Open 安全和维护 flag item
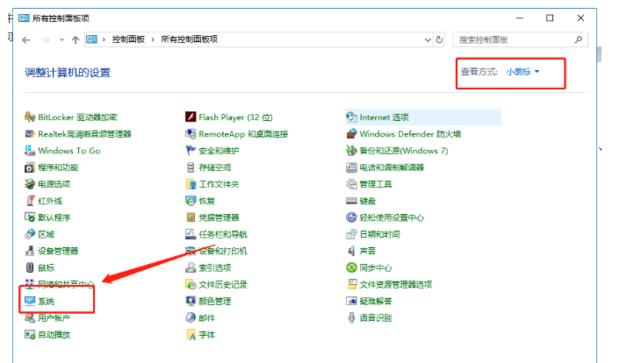The image size is (620, 363). [x=212, y=151]
